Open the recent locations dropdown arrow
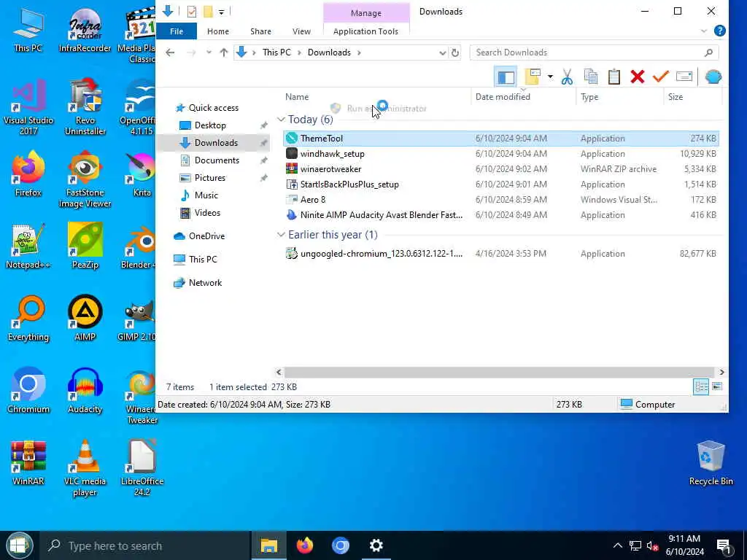Screen dimensions: 747x560 pyautogui.click(x=209, y=52)
